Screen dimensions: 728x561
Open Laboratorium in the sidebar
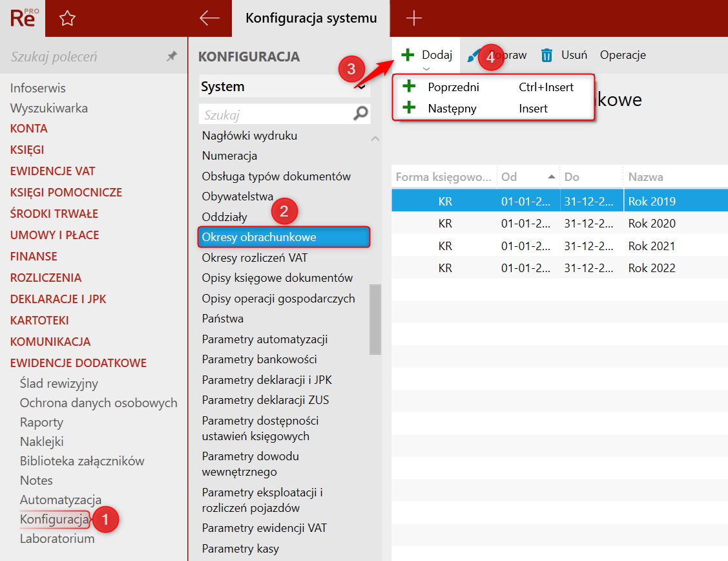point(57,539)
